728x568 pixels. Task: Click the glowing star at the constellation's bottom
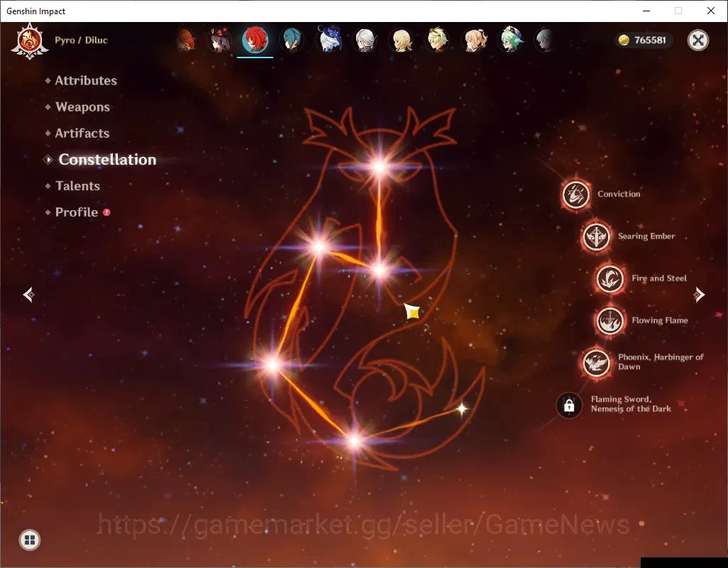[354, 441]
